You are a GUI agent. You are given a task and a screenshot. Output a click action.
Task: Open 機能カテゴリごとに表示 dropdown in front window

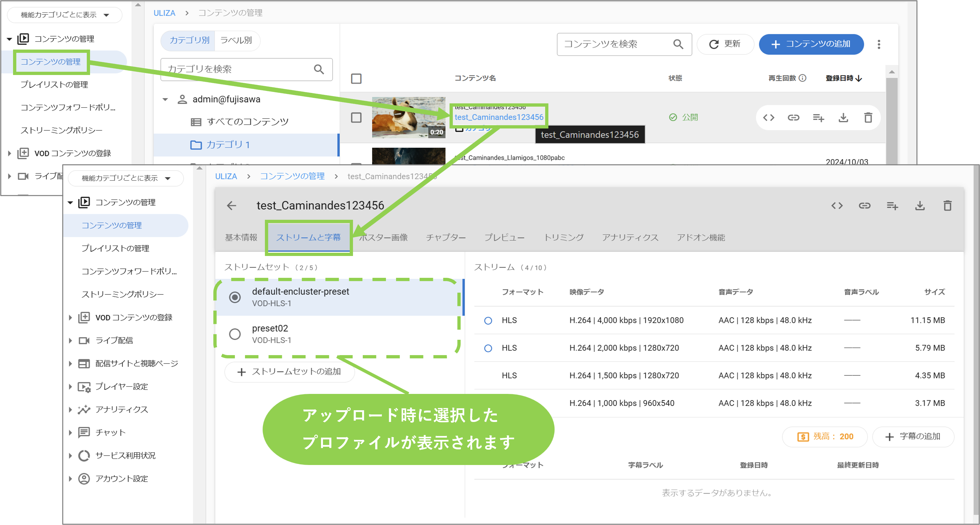[126, 178]
